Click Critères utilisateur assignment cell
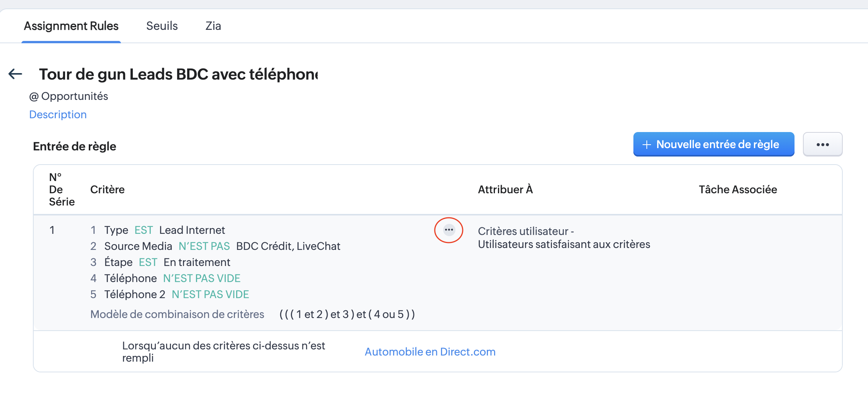This screenshot has width=868, height=398. tap(564, 238)
